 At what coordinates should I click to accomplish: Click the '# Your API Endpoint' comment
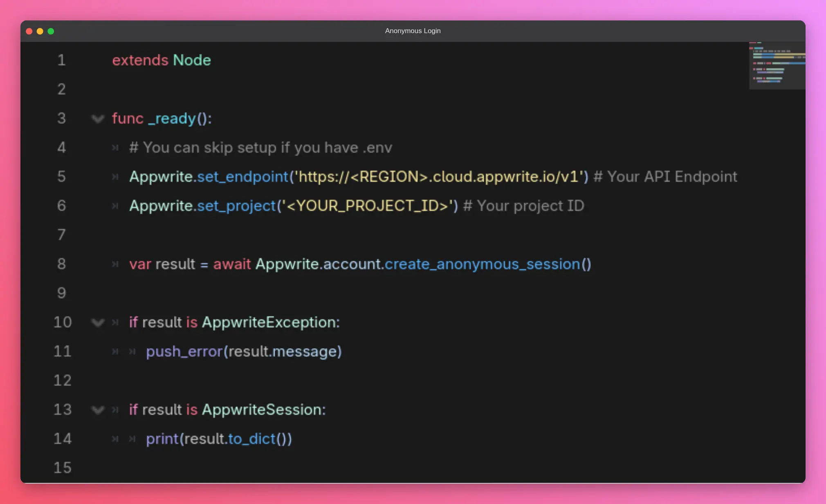[665, 177]
